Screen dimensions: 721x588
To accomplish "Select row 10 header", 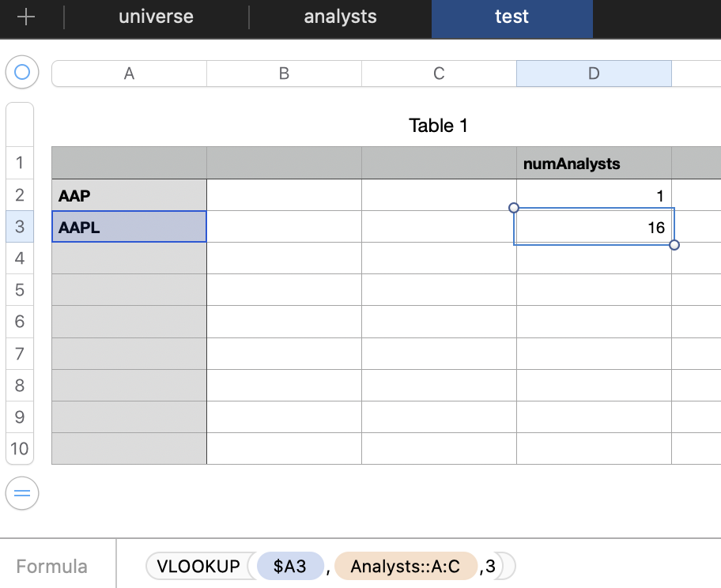I will 20,449.
